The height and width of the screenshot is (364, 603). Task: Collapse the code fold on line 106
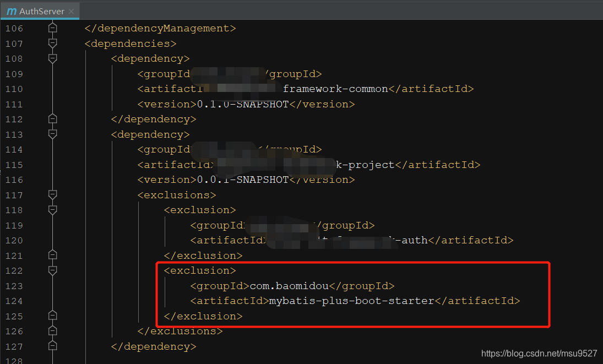tap(52, 28)
